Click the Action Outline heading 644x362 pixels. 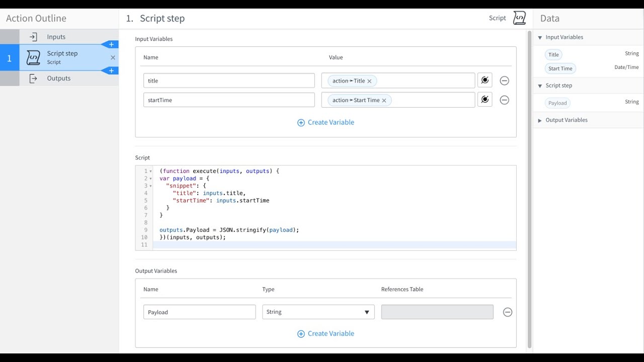click(36, 18)
